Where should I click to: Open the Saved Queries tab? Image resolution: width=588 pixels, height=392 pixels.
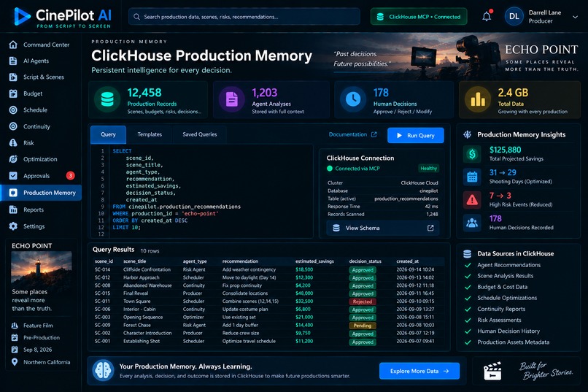pos(199,134)
